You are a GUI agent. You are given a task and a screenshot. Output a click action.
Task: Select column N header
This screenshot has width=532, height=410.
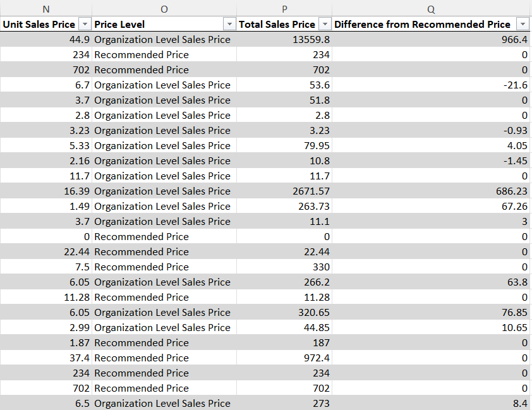point(45,9)
